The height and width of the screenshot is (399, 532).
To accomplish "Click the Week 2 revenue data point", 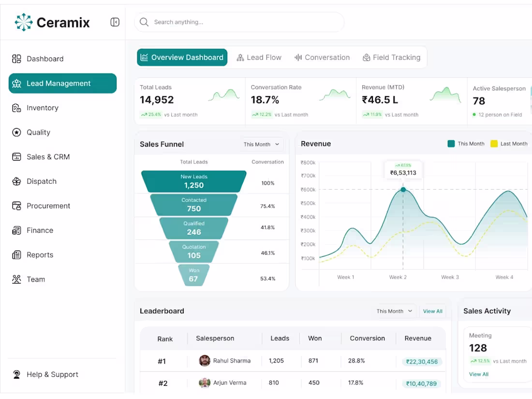I will 403,190.
